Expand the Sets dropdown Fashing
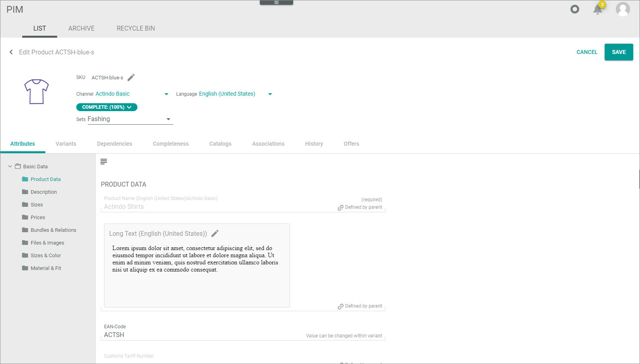 168,119
